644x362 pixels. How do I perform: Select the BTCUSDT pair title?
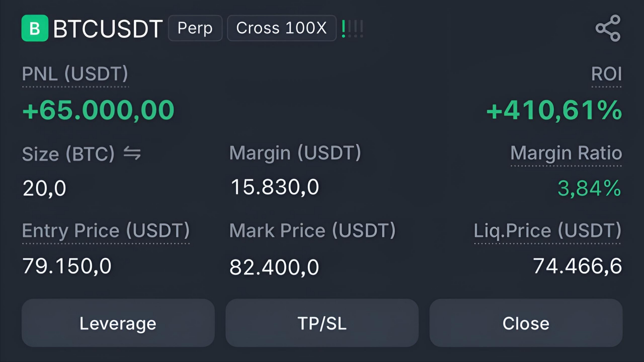pos(108,29)
